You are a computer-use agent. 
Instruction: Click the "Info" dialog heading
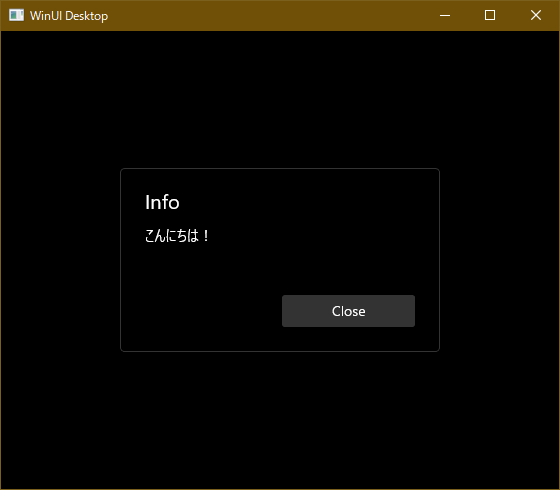coord(162,202)
